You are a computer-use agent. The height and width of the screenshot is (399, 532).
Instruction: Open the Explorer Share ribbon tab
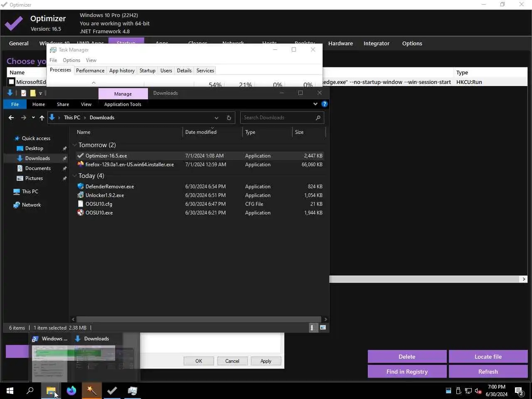(x=63, y=104)
